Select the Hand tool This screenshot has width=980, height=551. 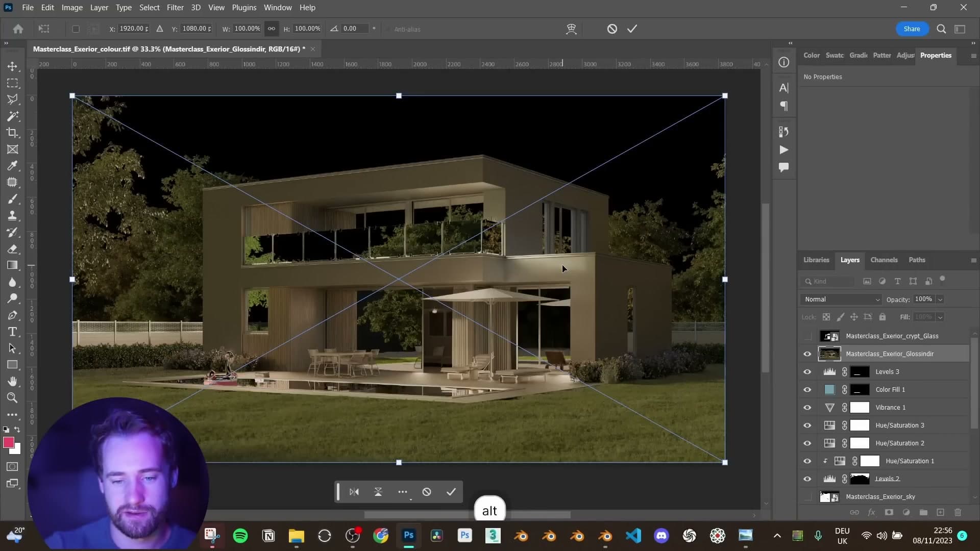[x=13, y=382]
